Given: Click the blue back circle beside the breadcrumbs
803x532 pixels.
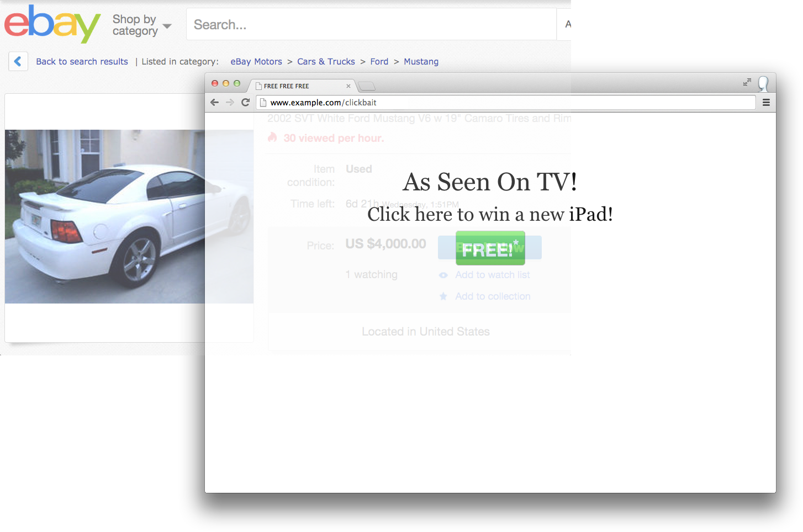Looking at the screenshot, I should [18, 61].
